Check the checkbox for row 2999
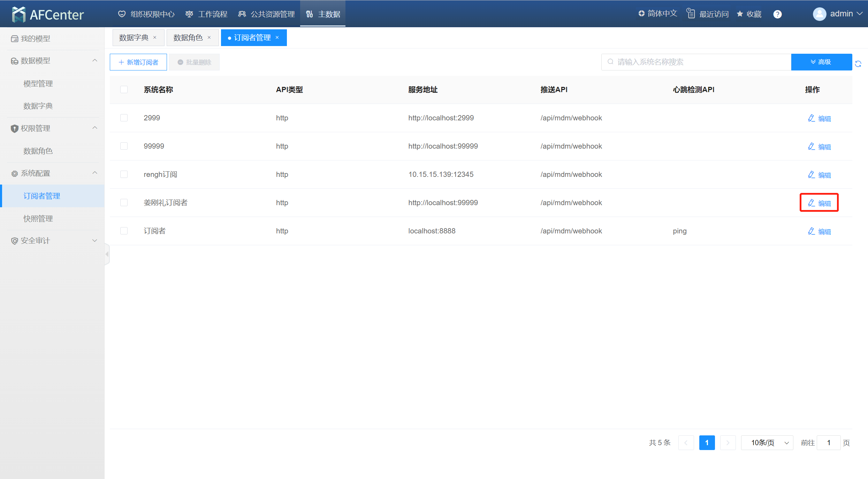The width and height of the screenshot is (868, 479). coord(124,118)
